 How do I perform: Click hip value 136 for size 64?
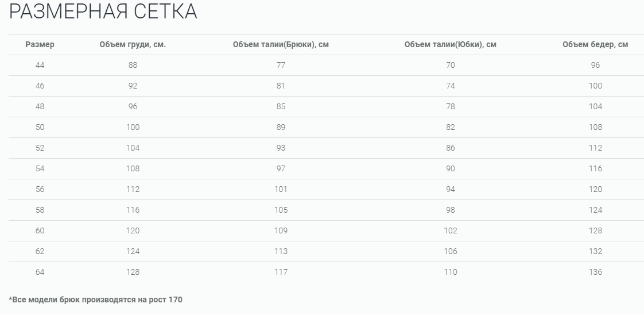click(595, 272)
